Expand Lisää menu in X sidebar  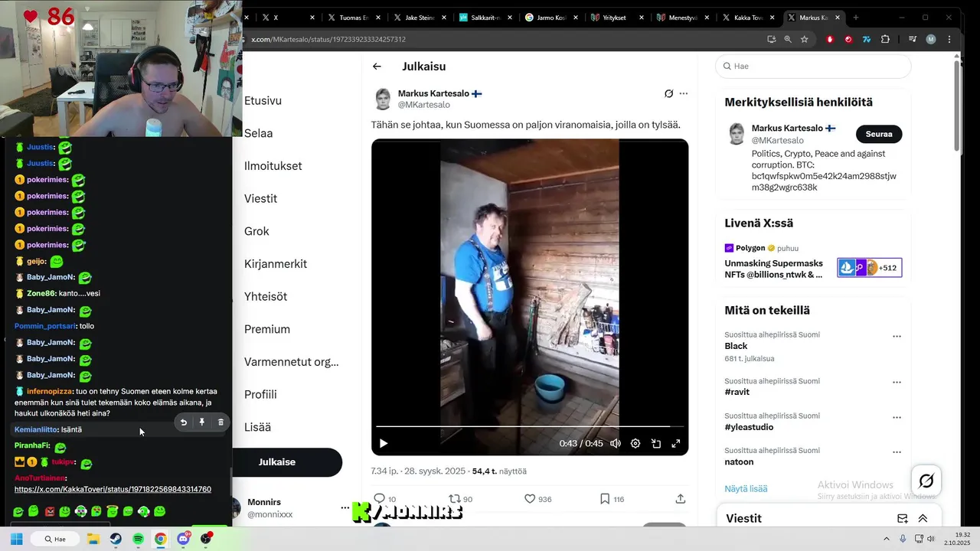257,427
